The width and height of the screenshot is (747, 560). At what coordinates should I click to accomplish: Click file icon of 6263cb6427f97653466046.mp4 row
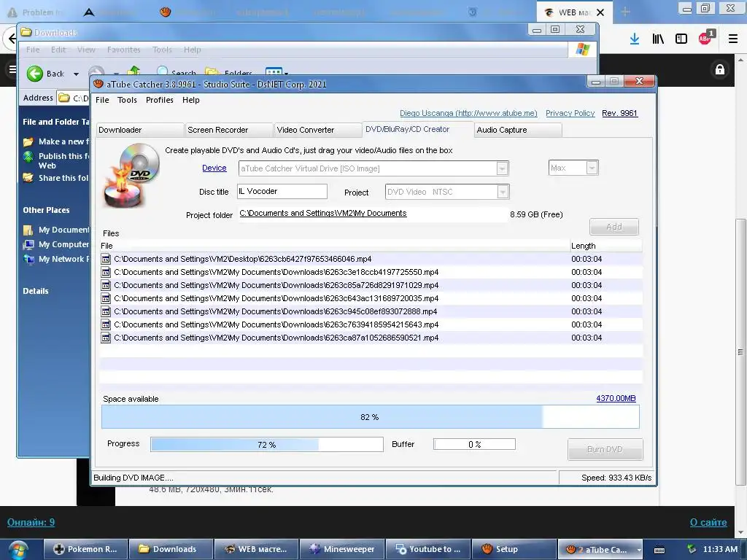pos(106,259)
